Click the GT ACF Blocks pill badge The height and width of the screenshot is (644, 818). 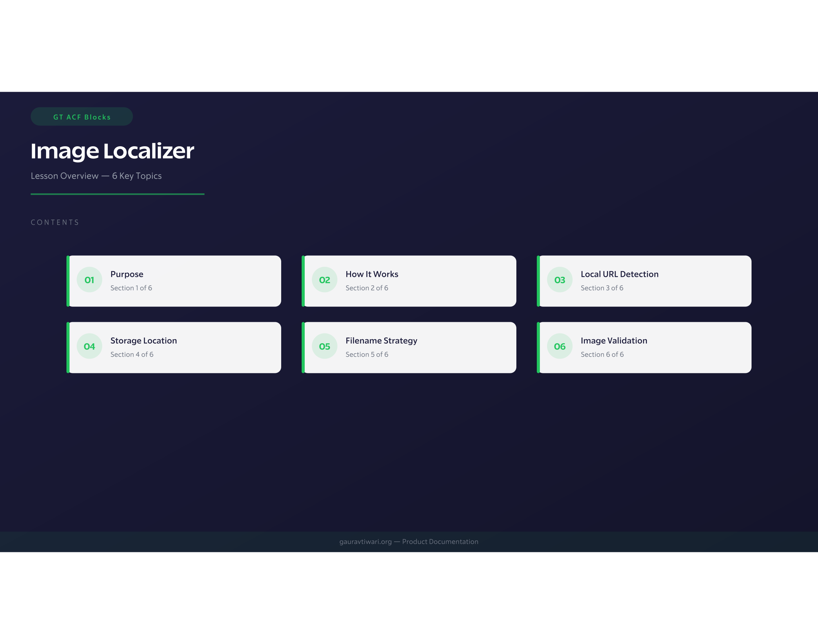point(82,117)
